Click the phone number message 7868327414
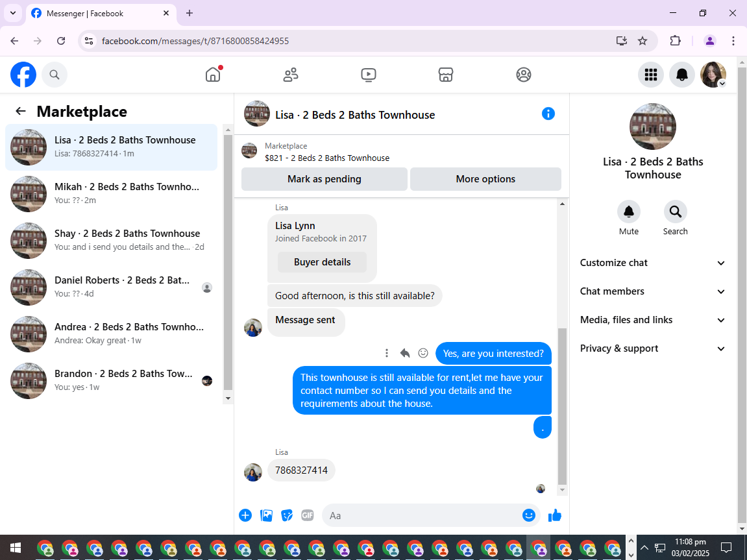747x560 pixels. [302, 470]
